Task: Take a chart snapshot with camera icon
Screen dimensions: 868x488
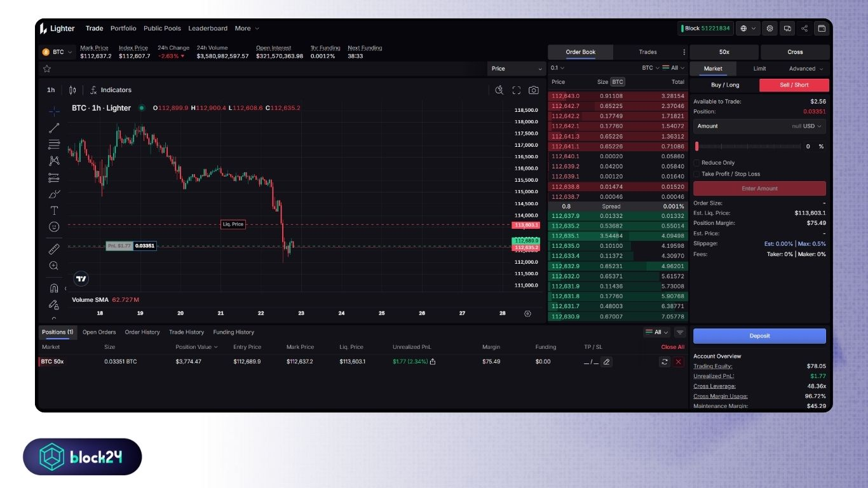Action: 534,90
